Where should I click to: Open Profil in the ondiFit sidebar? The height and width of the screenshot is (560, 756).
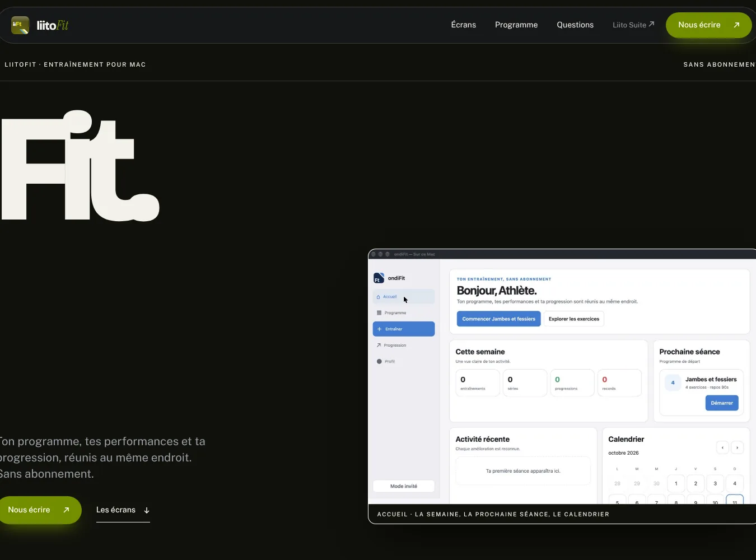pyautogui.click(x=404, y=362)
